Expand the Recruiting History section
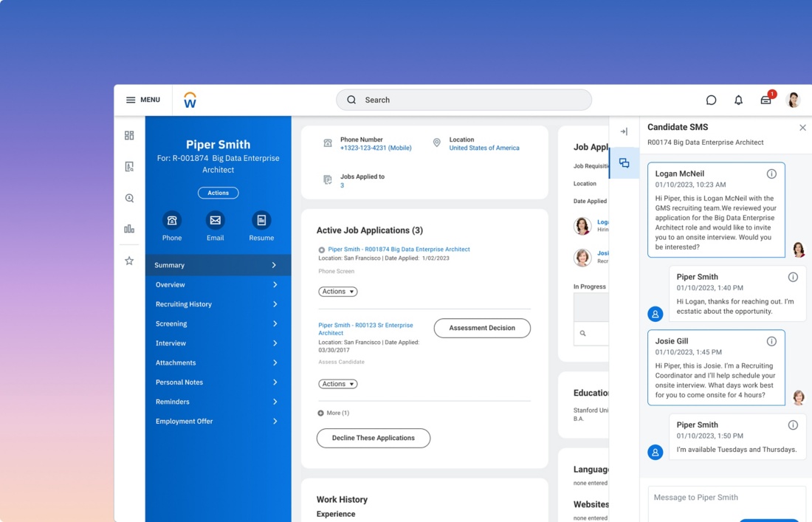The image size is (812, 522). tap(217, 304)
